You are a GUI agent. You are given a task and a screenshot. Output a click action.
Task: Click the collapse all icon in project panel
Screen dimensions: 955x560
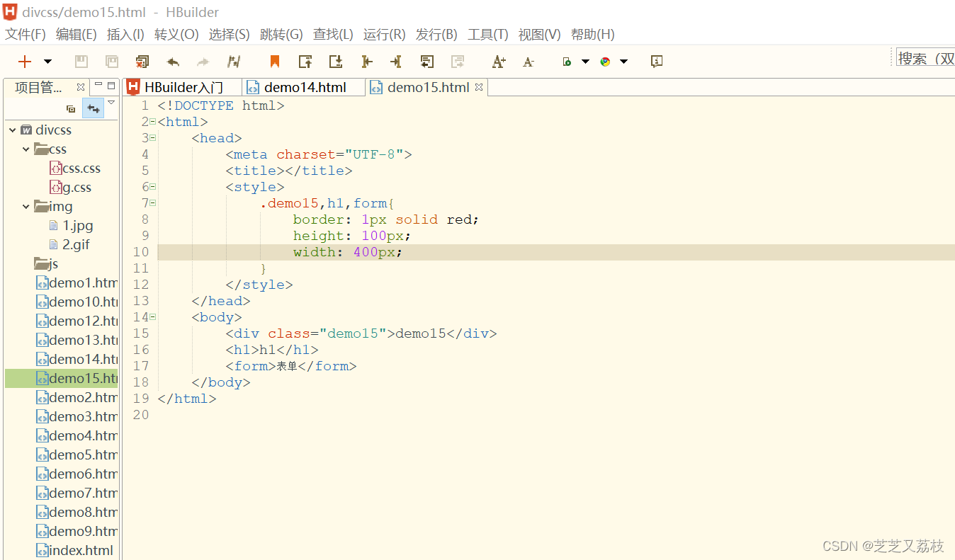[x=71, y=108]
